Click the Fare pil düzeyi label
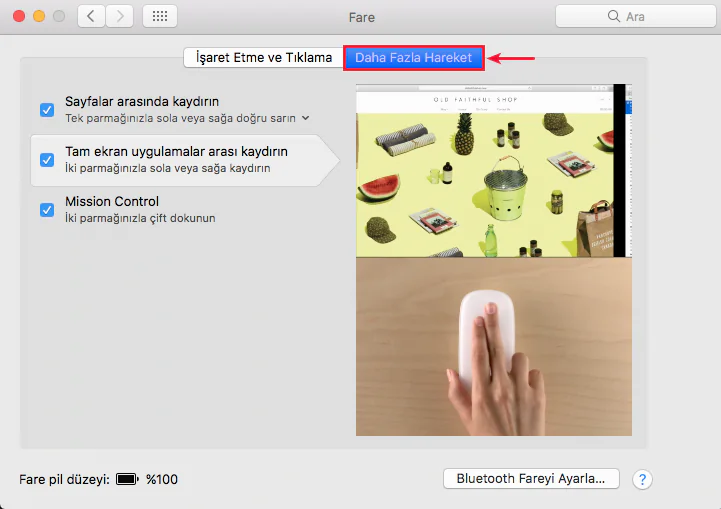 (x=64, y=480)
